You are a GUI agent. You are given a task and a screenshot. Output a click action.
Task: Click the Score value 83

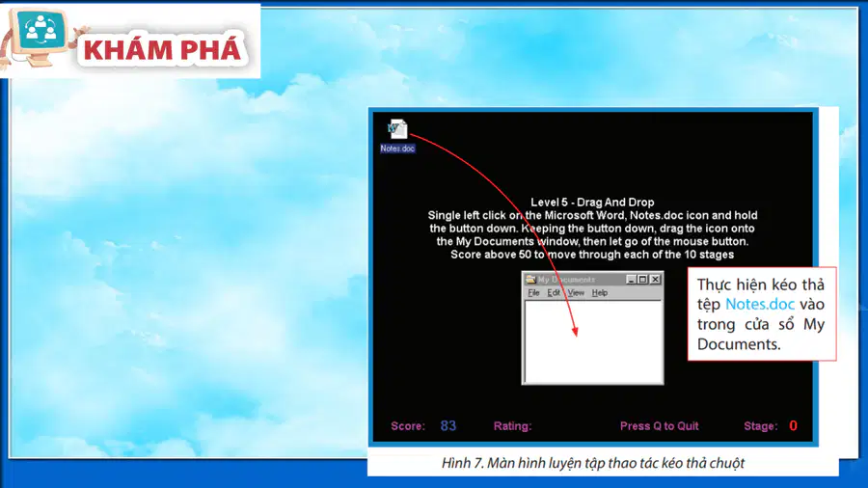[x=448, y=425]
